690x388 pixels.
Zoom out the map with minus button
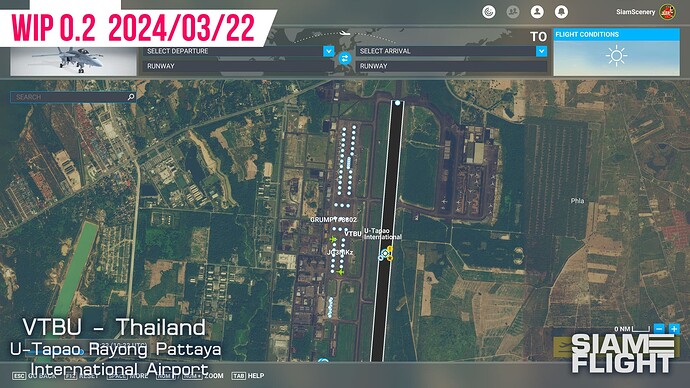point(659,329)
